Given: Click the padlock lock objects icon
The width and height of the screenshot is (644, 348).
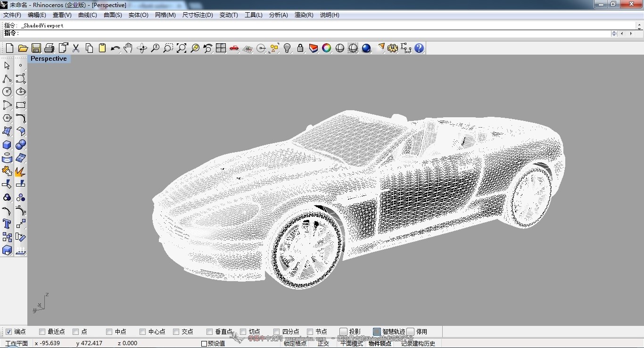Looking at the screenshot, I should pyautogui.click(x=300, y=48).
